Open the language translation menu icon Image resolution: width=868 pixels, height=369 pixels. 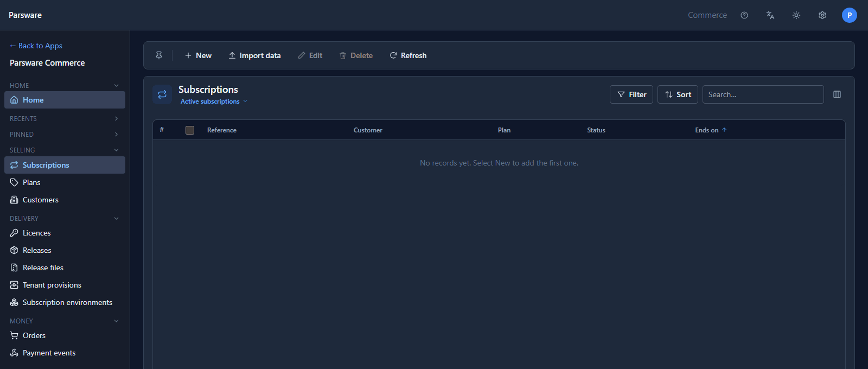pyautogui.click(x=770, y=15)
